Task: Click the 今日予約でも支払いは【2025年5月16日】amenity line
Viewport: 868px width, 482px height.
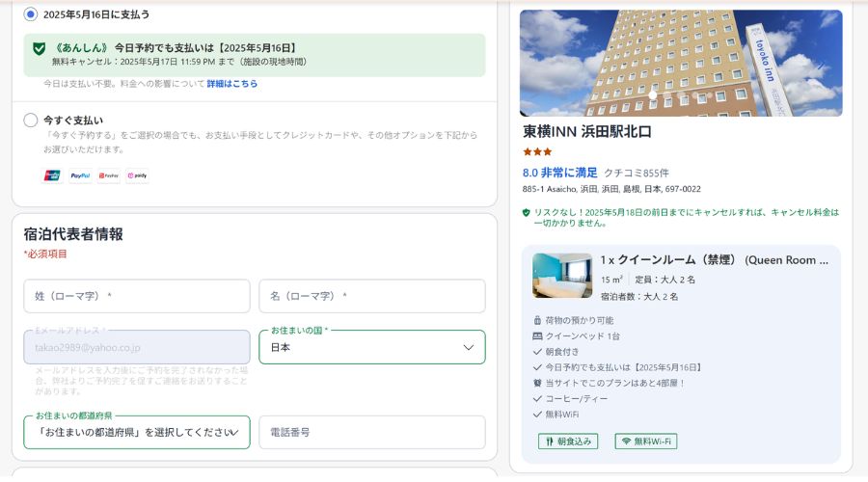Action: 624,367
